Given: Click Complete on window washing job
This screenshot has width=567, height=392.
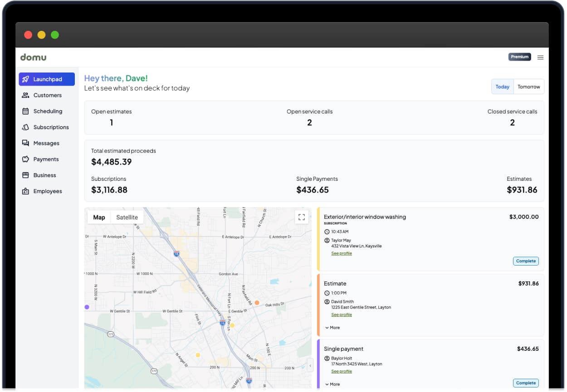Looking at the screenshot, I should (526, 261).
